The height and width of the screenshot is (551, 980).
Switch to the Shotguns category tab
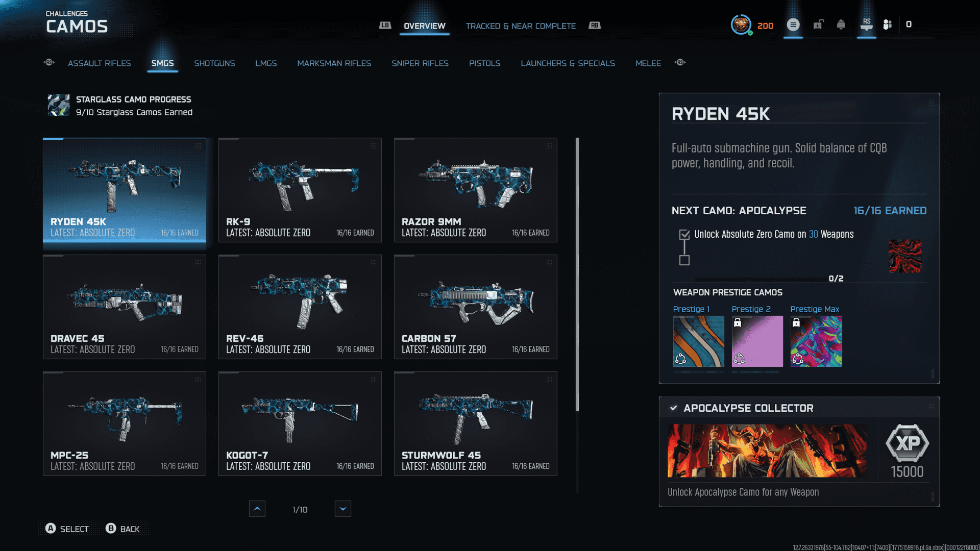(x=214, y=63)
